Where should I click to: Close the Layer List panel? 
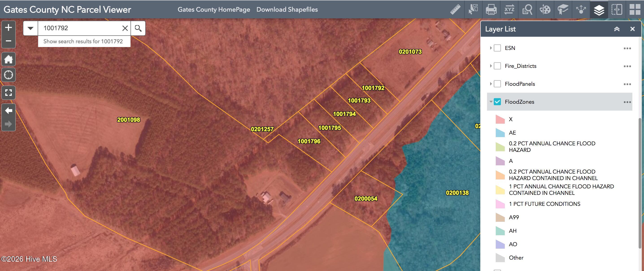click(x=633, y=29)
